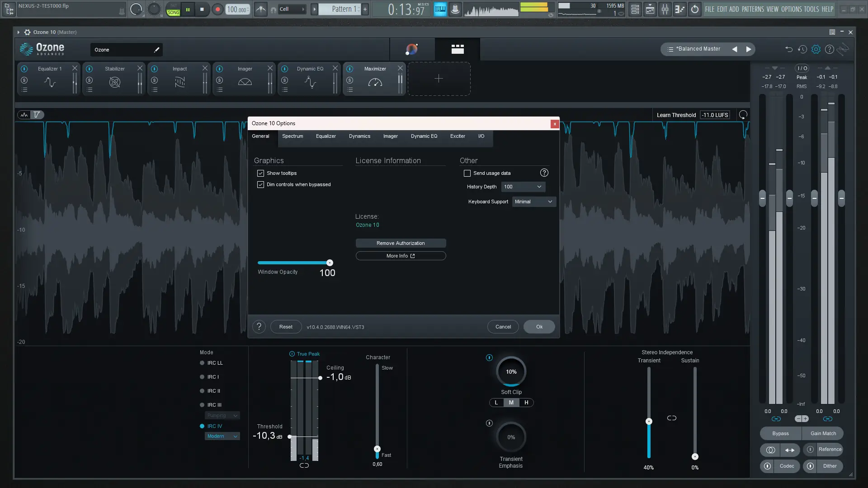Select the Stabilizer module icon
The image size is (868, 488).
pos(114,82)
